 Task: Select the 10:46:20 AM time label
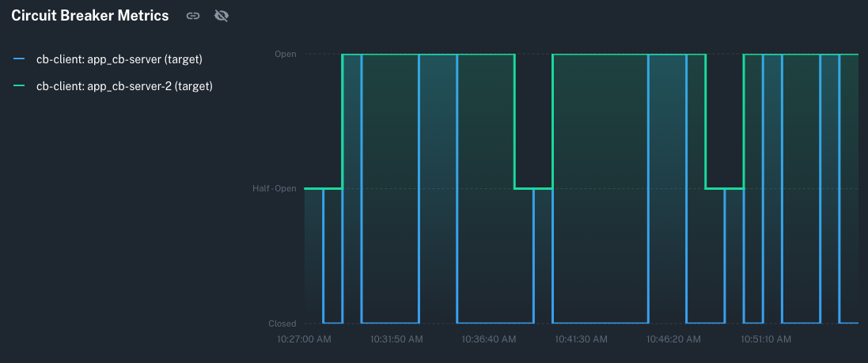(673, 339)
